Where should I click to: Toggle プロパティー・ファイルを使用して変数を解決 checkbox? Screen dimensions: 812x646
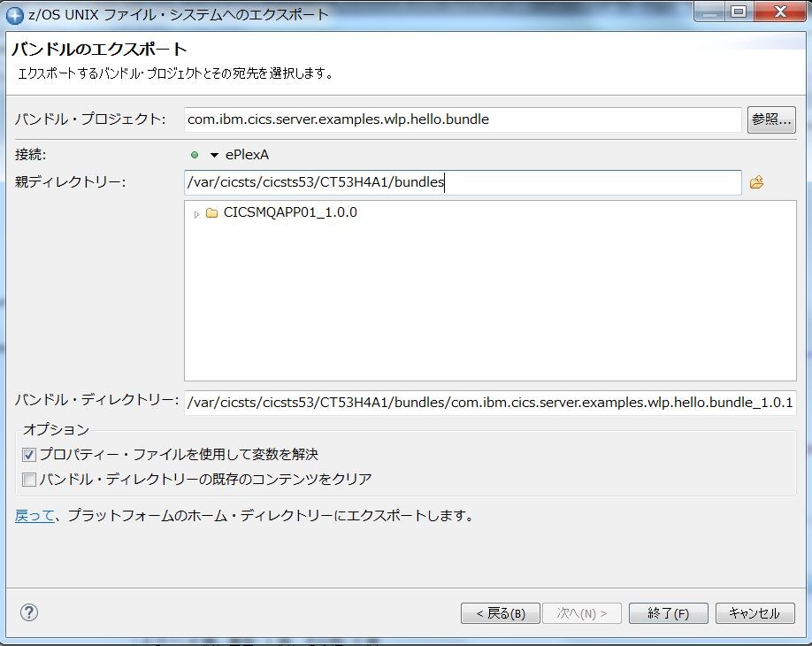[x=29, y=455]
